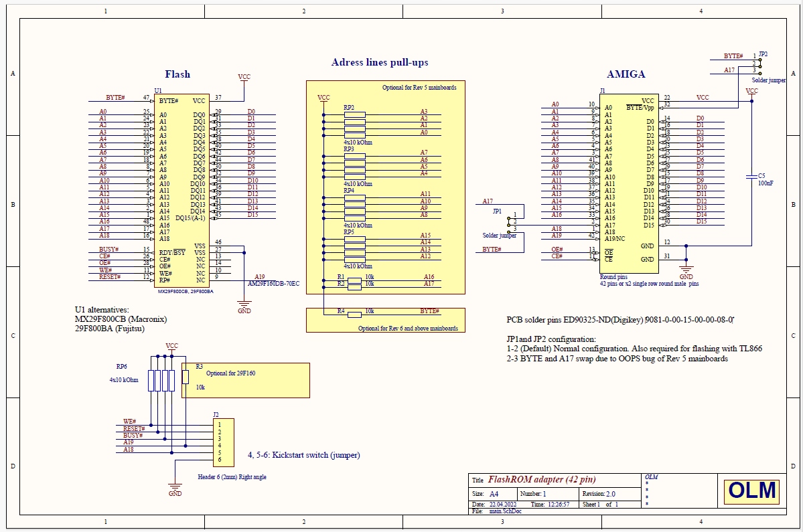Click the 'AMIGA' section heading
Viewport: 803px width, 532px height.
click(626, 74)
